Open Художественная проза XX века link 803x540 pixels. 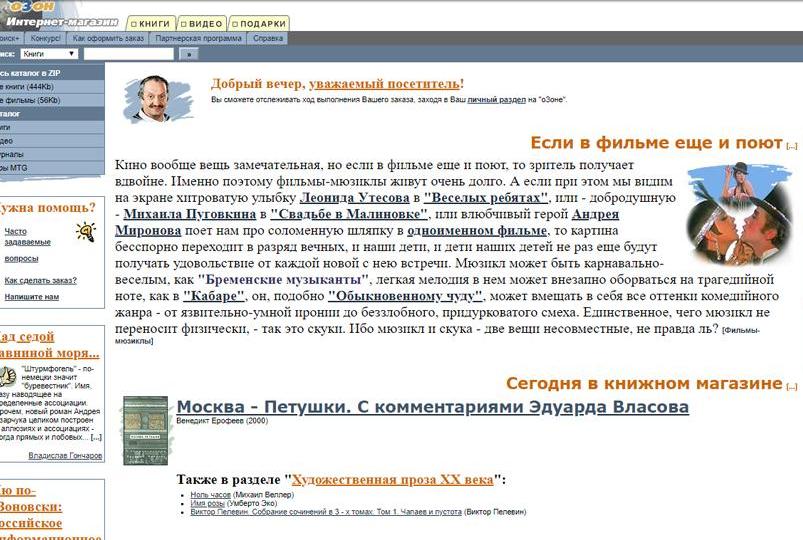pyautogui.click(x=392, y=480)
